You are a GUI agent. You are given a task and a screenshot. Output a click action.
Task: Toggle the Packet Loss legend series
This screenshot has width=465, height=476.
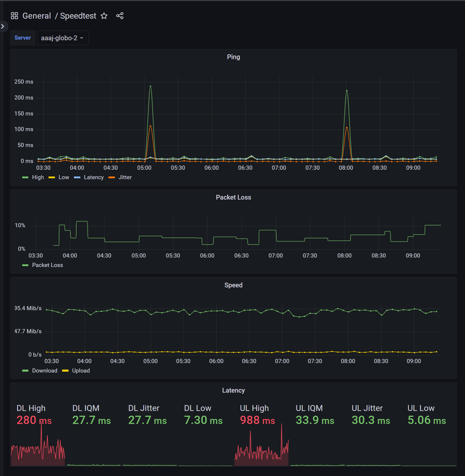(47, 265)
